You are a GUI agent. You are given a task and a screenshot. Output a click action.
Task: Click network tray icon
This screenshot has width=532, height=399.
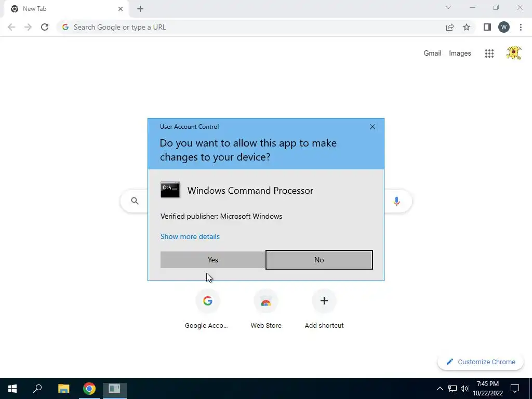pos(453,389)
